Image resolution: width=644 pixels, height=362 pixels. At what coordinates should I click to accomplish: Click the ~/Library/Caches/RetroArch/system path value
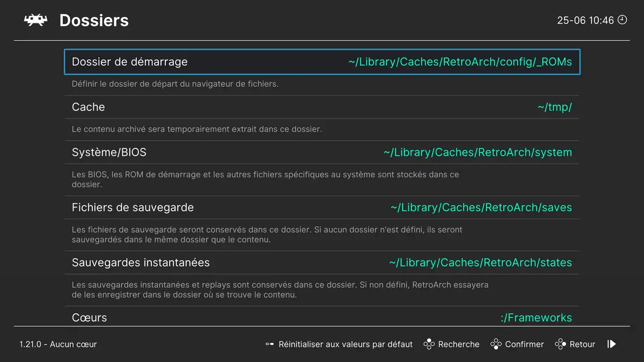(x=478, y=152)
